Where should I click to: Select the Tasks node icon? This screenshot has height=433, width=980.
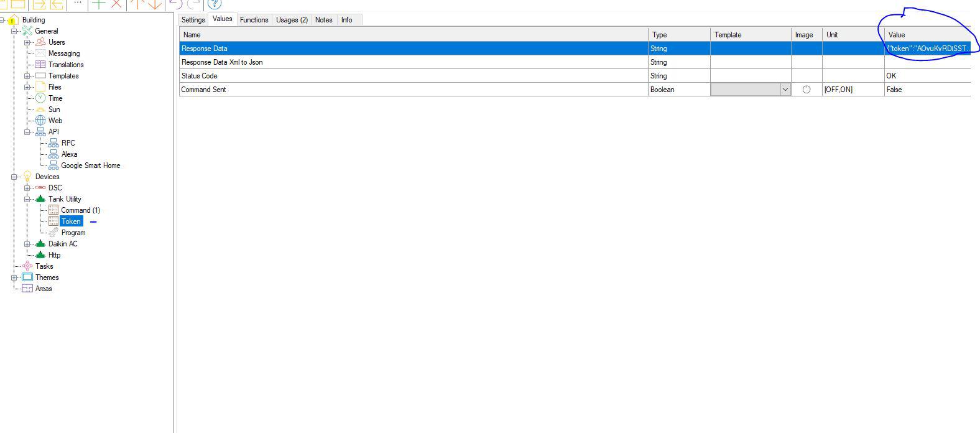[27, 266]
